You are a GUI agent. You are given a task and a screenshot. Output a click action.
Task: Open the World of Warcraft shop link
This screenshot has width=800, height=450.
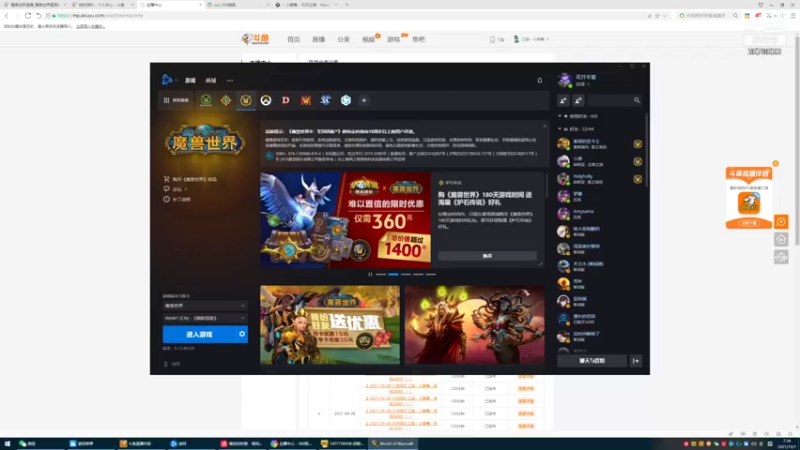coord(190,179)
